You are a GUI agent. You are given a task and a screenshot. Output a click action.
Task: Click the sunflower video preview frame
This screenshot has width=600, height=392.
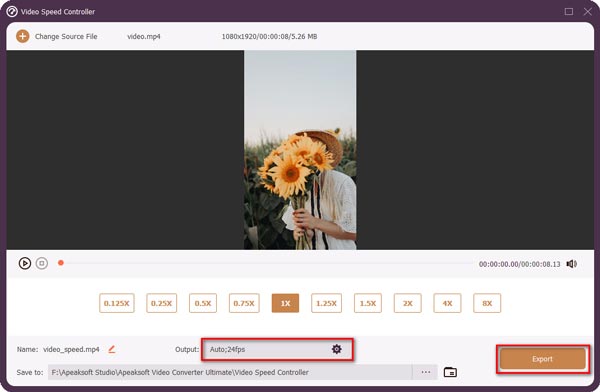(x=300, y=150)
